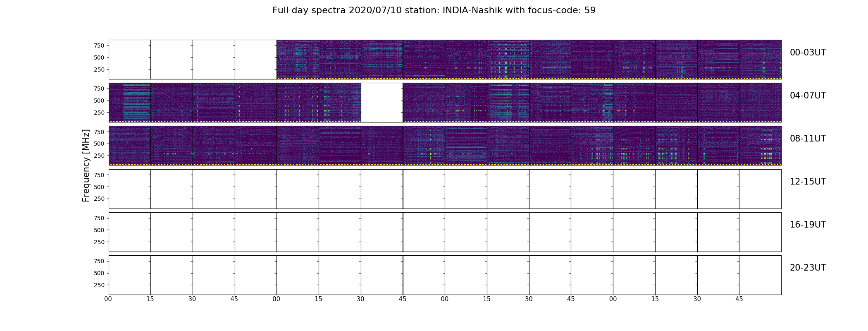
Task: Click the 500 tick of the 12-15UT row
Action: [99, 187]
